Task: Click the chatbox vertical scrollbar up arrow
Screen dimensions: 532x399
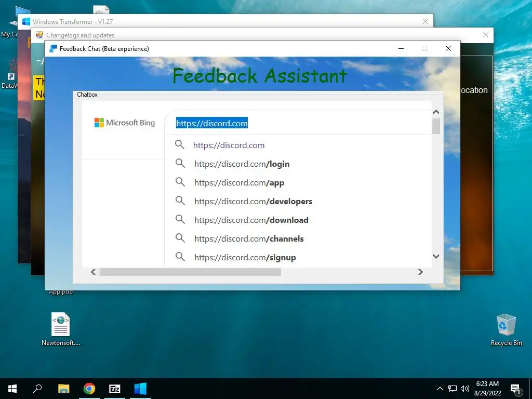Action: pos(436,112)
